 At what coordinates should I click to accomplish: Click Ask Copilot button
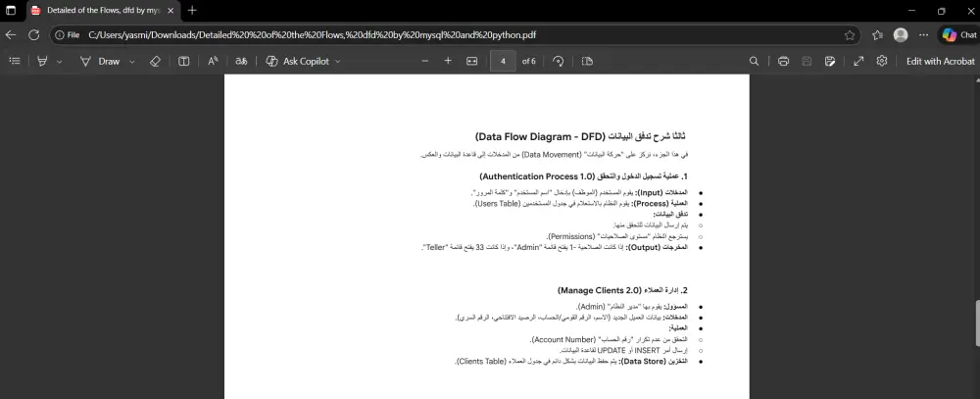pyautogui.click(x=298, y=62)
